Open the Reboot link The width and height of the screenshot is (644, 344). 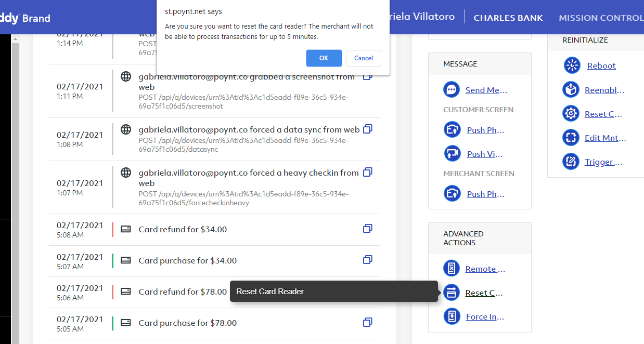tap(601, 65)
